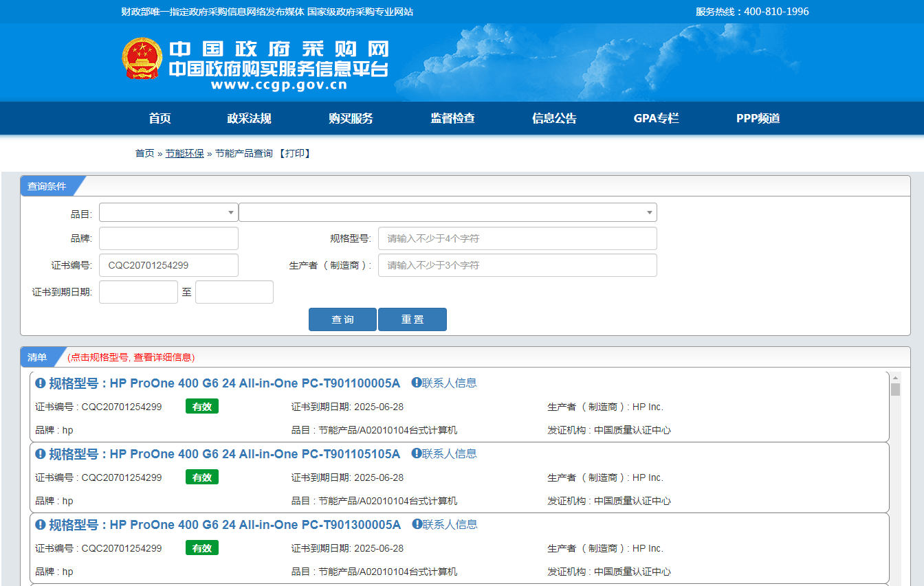Open 联系人信息 for PC-T901300005A
924x586 pixels.
(444, 524)
